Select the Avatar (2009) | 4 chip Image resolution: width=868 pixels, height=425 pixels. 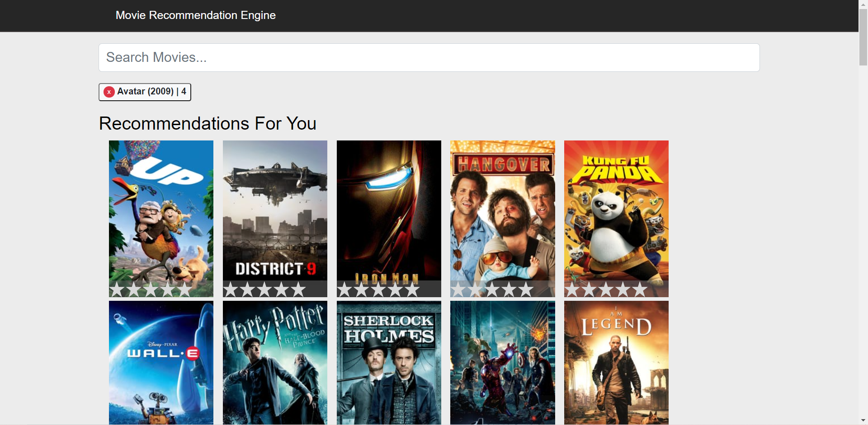click(x=145, y=92)
